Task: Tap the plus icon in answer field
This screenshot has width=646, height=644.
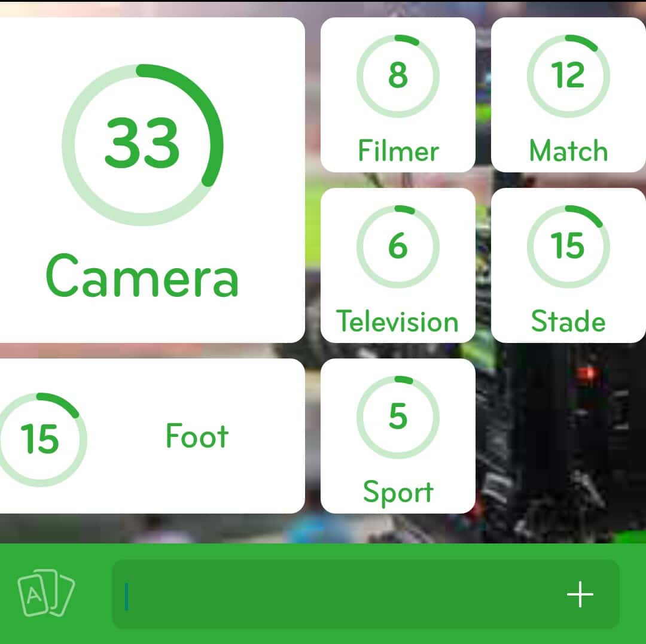Action: (580, 594)
